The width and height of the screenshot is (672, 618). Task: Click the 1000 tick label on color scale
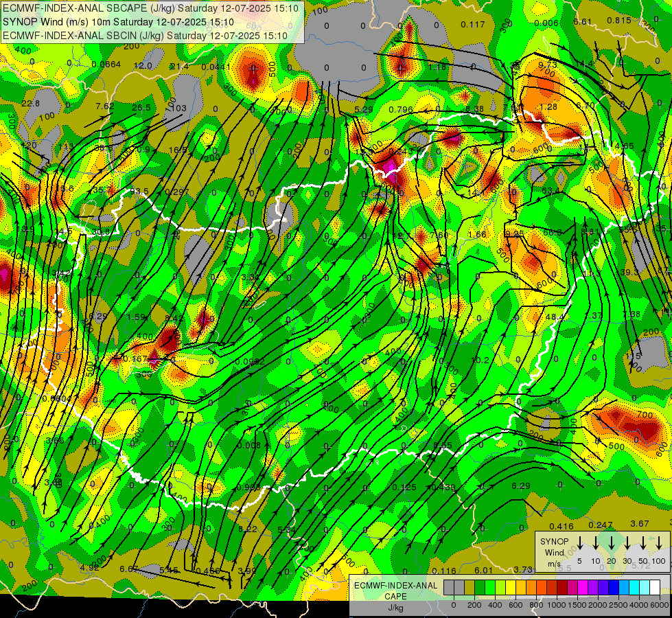tap(557, 605)
